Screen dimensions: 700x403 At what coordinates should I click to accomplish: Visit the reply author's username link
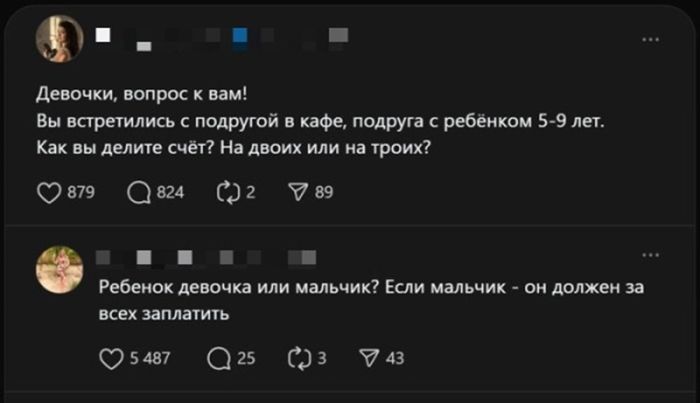160,258
